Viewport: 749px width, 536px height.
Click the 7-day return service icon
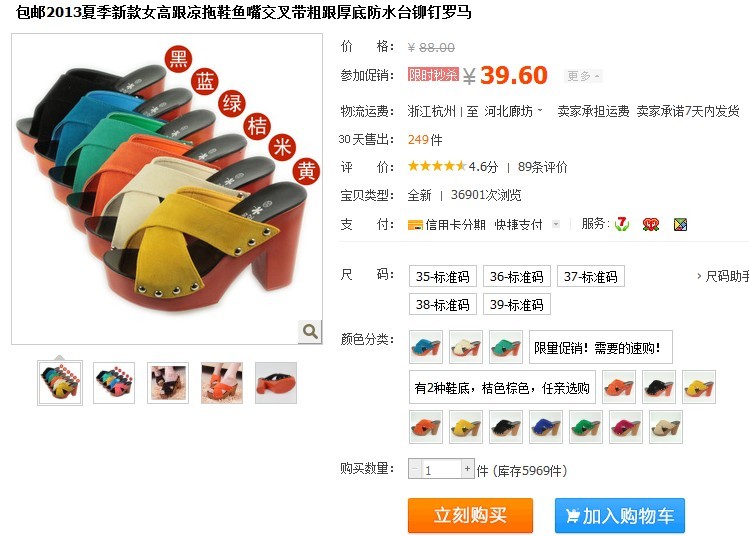coord(621,224)
